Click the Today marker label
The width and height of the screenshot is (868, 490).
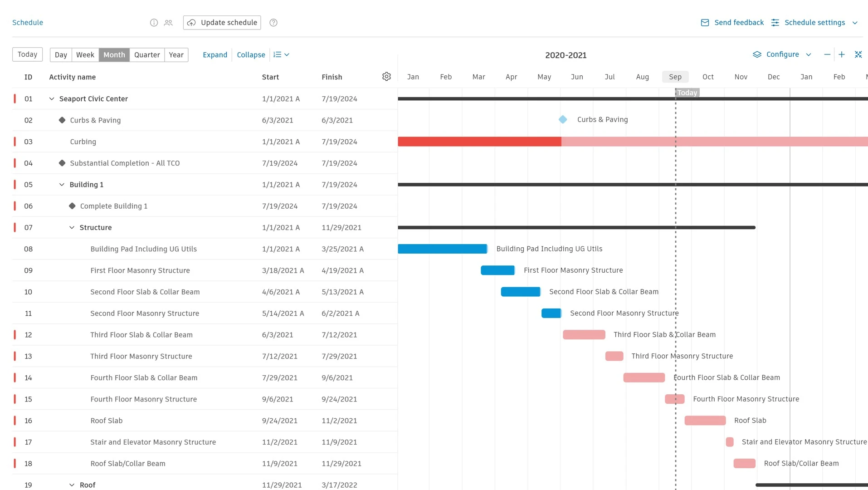(x=688, y=93)
